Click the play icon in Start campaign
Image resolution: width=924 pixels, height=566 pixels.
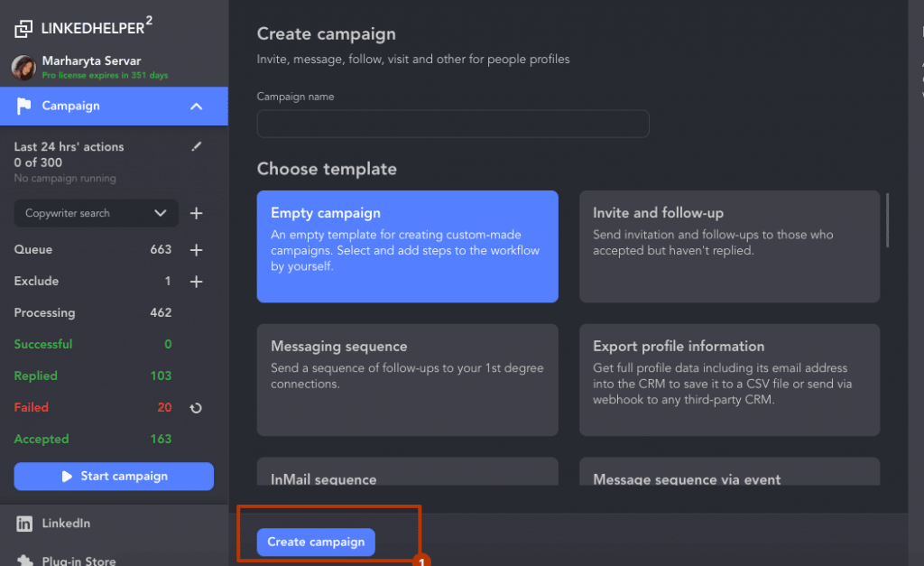point(67,477)
